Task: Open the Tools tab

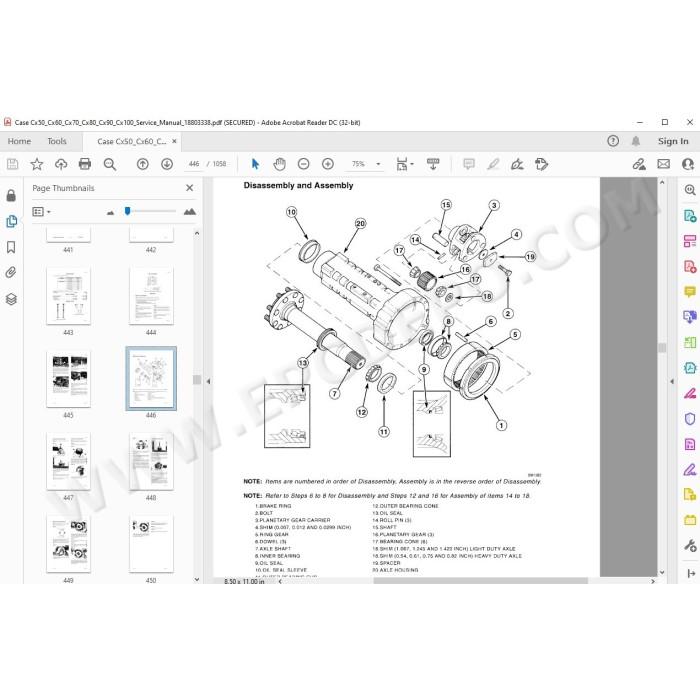Action: point(57,142)
